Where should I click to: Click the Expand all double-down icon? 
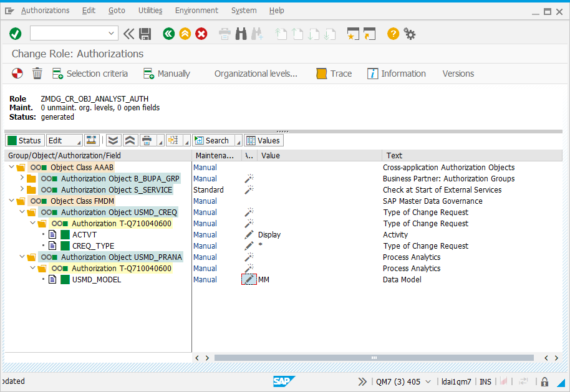click(x=114, y=140)
